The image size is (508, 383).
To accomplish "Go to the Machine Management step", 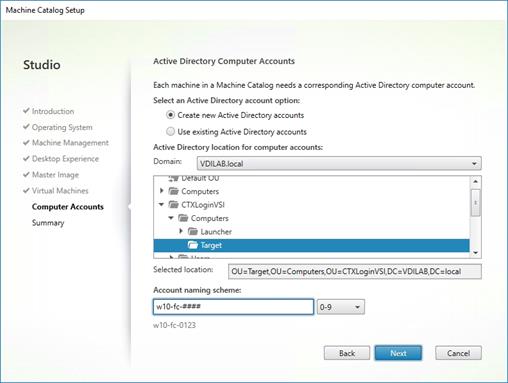I will [x=70, y=143].
